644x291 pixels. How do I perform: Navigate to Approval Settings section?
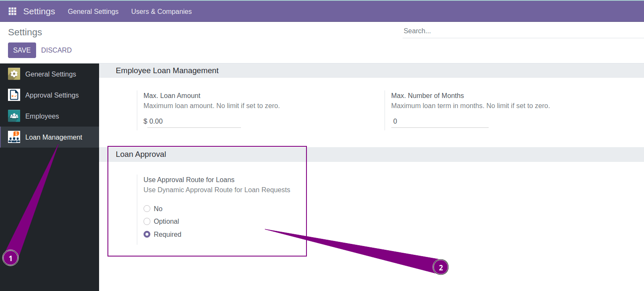[x=52, y=95]
